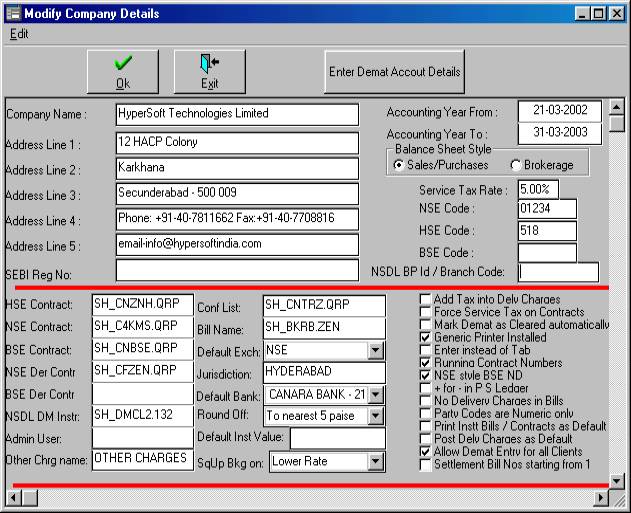This screenshot has width=631, height=513.
Task: Expand the SqUp Bkg on dropdown
Action: coord(375,461)
